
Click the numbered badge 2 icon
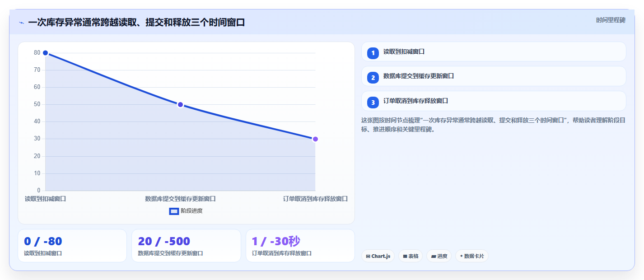373,78
